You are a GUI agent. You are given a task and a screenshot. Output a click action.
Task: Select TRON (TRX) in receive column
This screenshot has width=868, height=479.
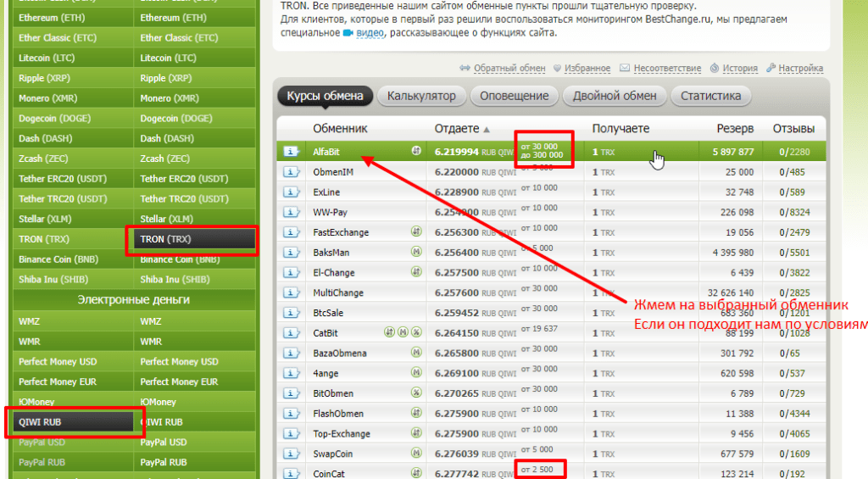tap(194, 239)
